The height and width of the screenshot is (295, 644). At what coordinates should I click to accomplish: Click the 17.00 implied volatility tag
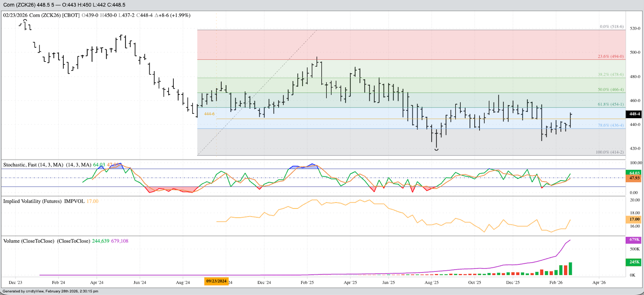(634, 219)
